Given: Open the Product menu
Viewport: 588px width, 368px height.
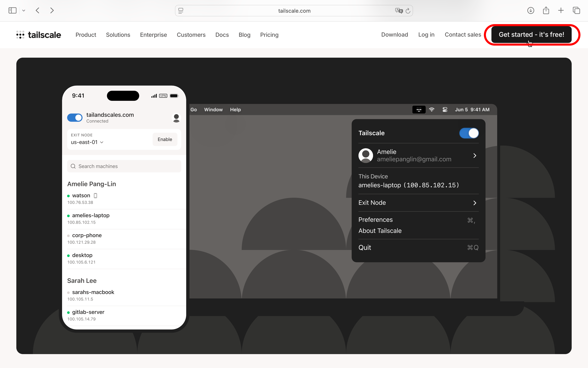Looking at the screenshot, I should pyautogui.click(x=86, y=35).
